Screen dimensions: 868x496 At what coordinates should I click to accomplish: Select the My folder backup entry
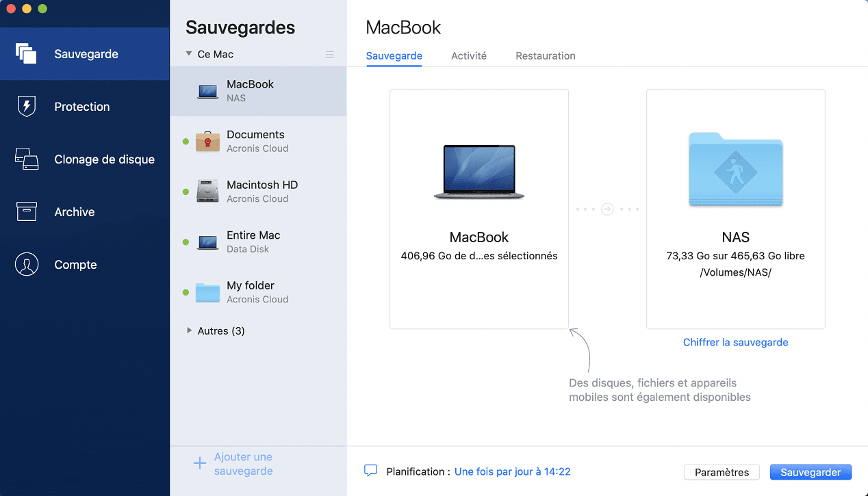258,292
